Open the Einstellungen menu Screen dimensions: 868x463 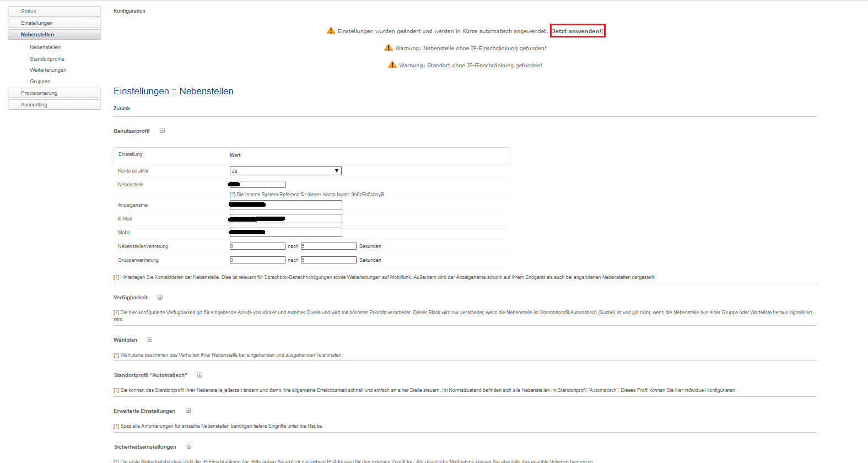54,23
